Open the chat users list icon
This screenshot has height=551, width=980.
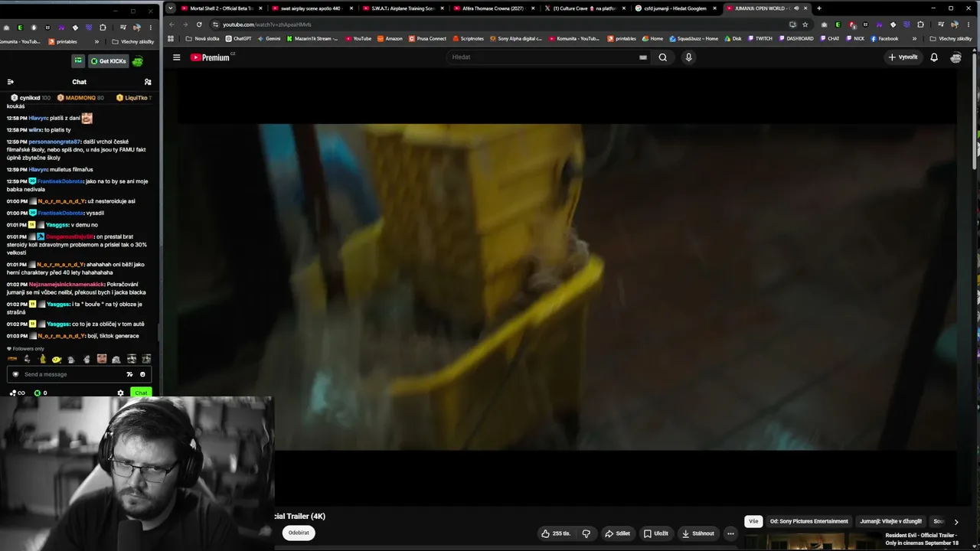pyautogui.click(x=148, y=82)
